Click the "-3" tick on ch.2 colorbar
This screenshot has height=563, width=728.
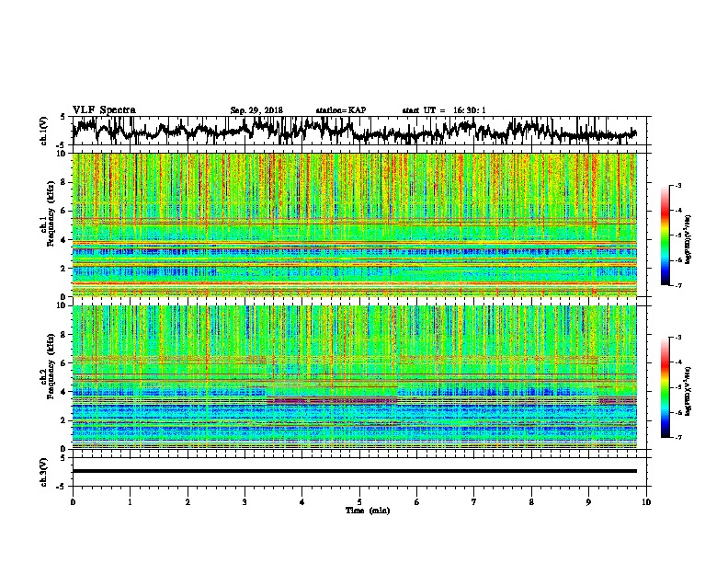[x=677, y=338]
